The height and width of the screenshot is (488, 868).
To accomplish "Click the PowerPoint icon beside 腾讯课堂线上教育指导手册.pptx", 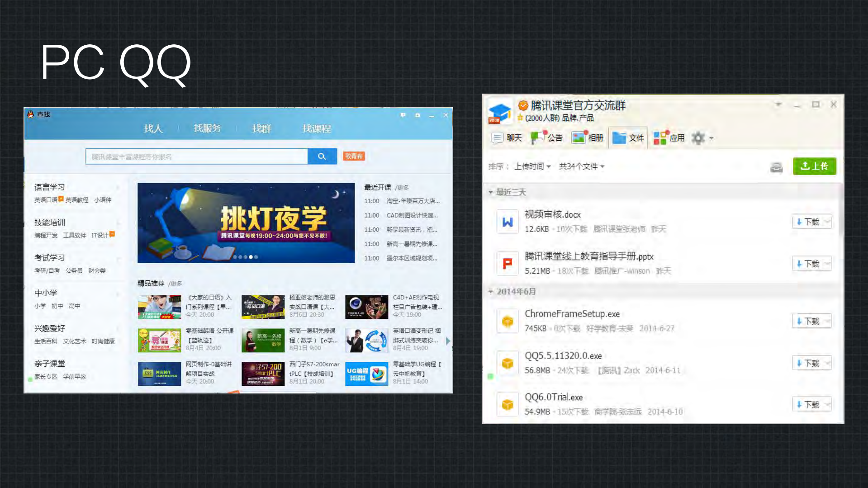I will pyautogui.click(x=507, y=263).
